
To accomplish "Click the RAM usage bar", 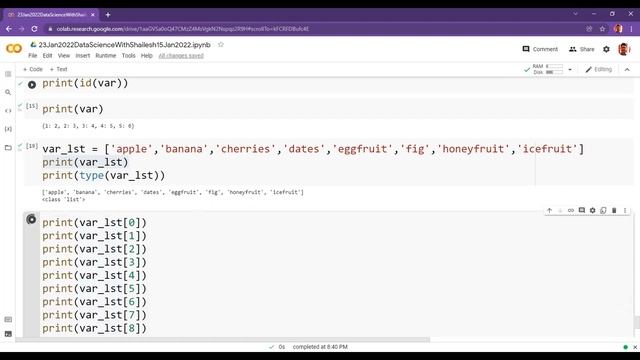I will [x=554, y=66].
